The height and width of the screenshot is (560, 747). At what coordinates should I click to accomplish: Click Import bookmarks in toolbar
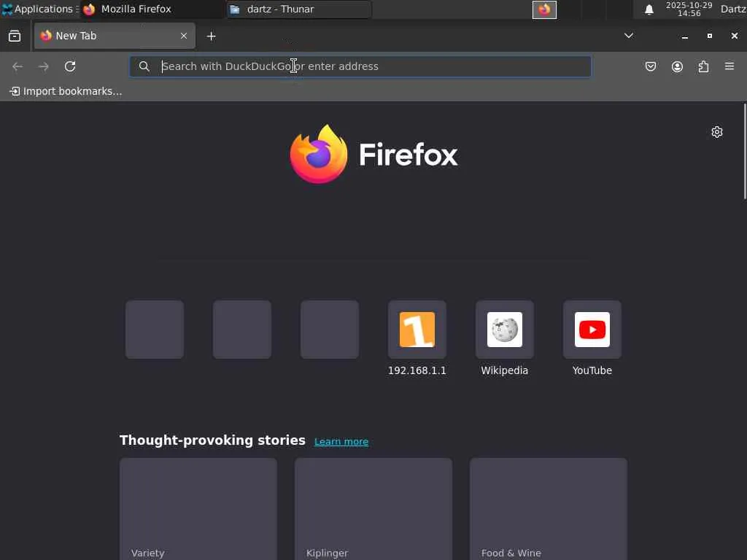66,91
